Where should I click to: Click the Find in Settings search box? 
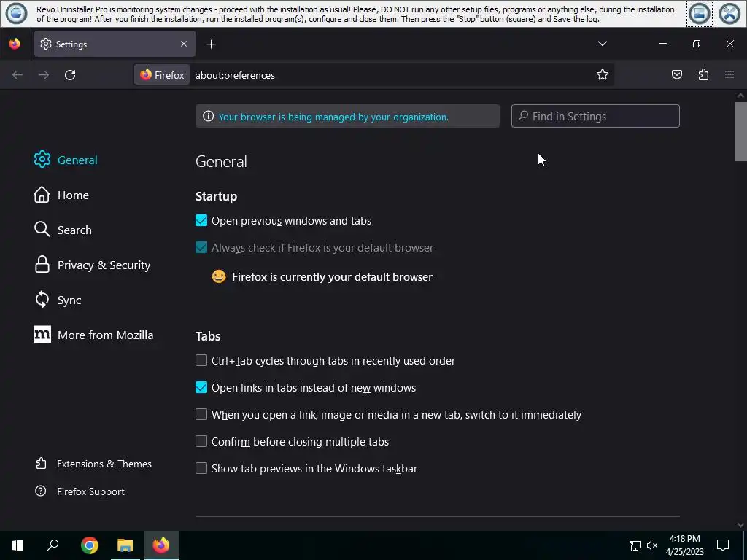pyautogui.click(x=595, y=116)
